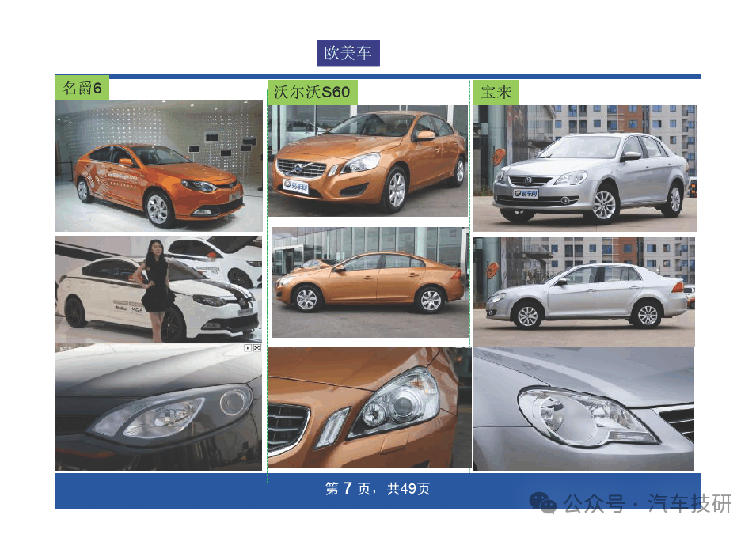Image resolution: width=756 pixels, height=534 pixels.
Task: Select the orange Volvo S60 headlight close-up
Action: coord(370,407)
